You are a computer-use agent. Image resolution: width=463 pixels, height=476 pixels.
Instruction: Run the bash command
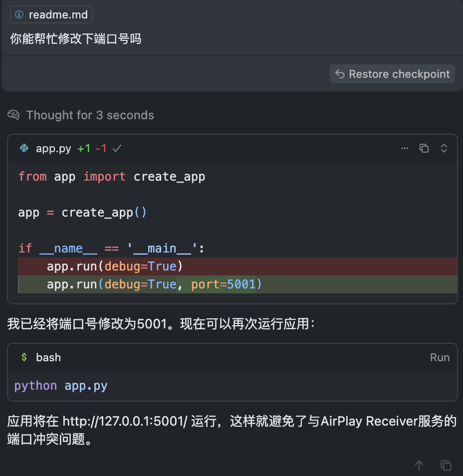pyautogui.click(x=440, y=357)
